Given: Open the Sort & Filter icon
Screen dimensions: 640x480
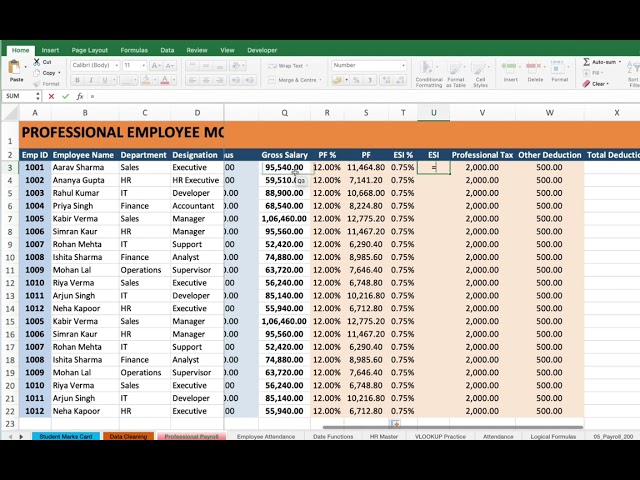Looking at the screenshot, I should [x=634, y=73].
